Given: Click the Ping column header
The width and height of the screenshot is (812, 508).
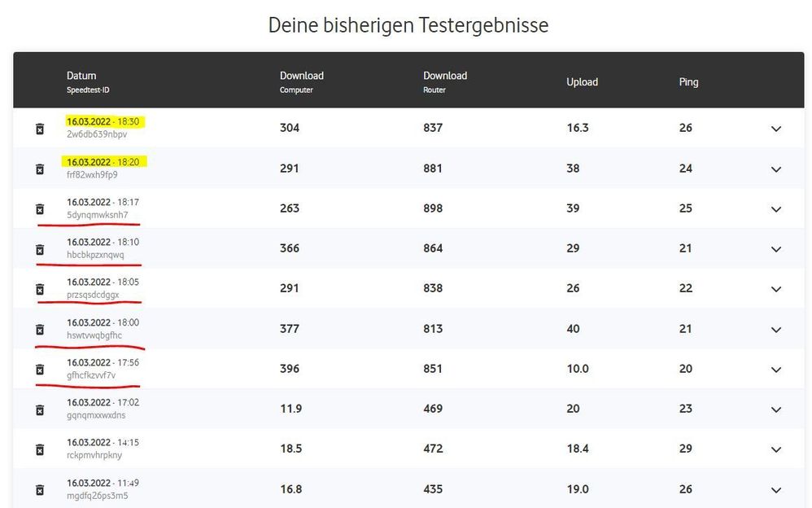Looking at the screenshot, I should click(688, 82).
